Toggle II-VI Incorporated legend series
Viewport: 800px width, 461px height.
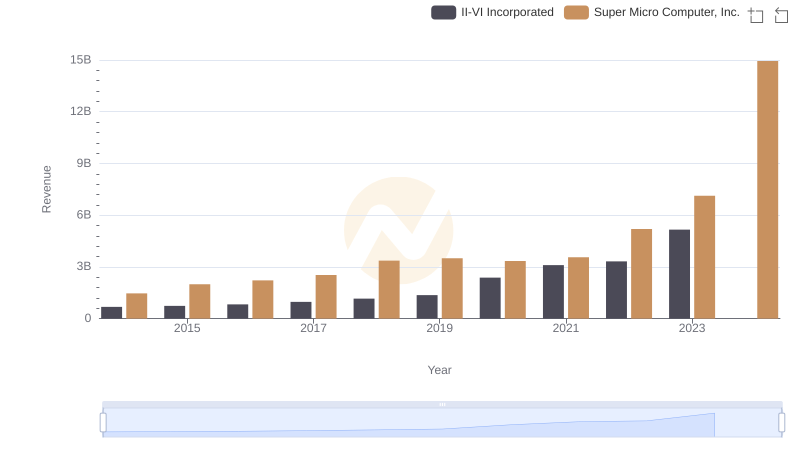tap(492, 12)
